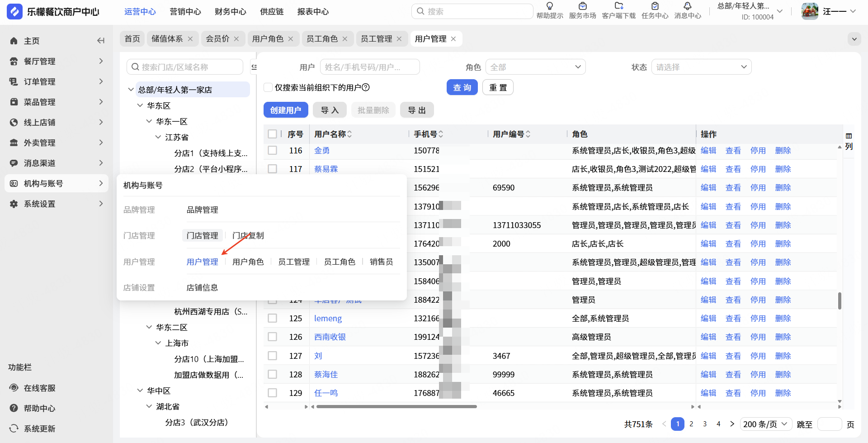Focus the 搜索门店/区域名称 search field
This screenshot has height=443, width=868.
click(x=185, y=67)
